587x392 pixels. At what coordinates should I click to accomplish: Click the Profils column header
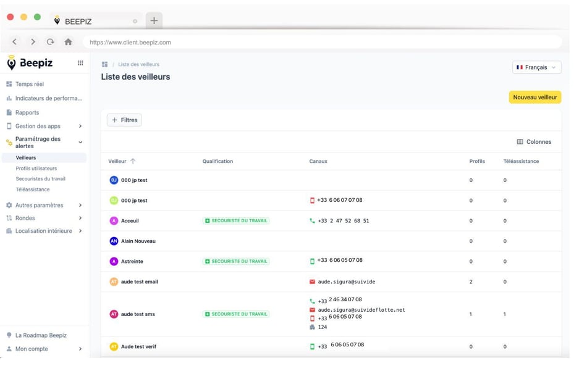point(477,161)
